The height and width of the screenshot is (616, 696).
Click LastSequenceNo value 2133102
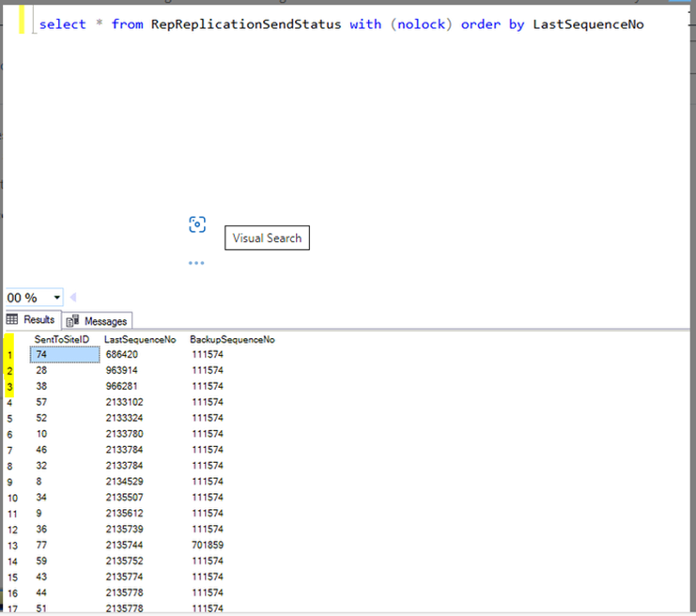coord(125,402)
